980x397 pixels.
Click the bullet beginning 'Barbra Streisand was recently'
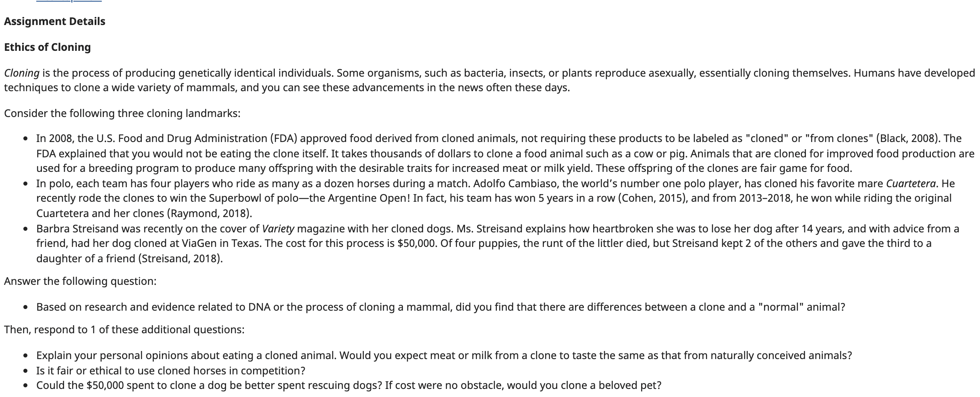tap(498, 243)
